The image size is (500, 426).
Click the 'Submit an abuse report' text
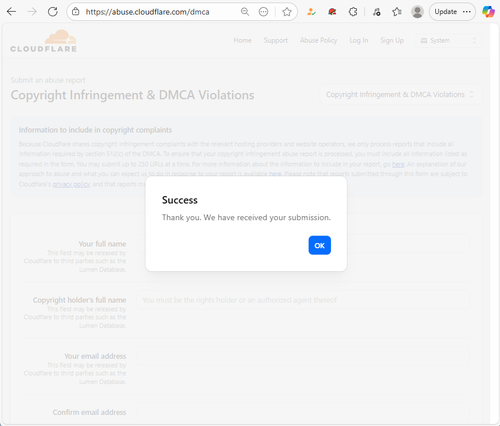(48, 80)
